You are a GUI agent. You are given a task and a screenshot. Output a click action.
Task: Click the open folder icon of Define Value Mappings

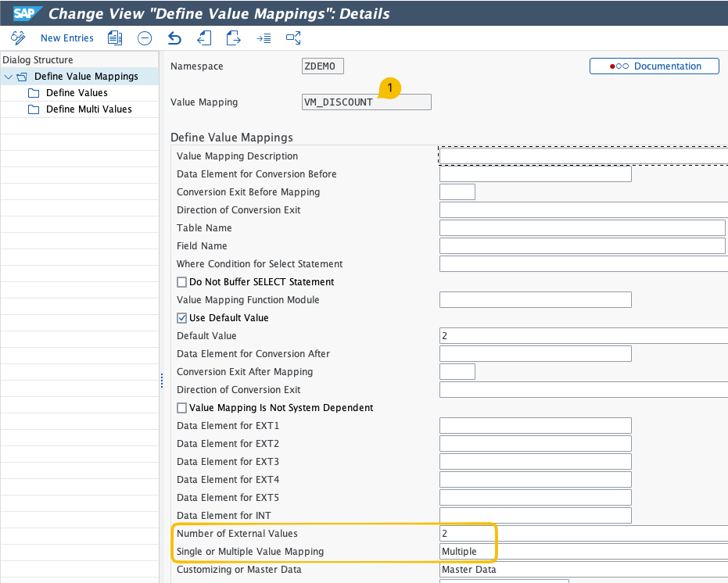tap(22, 77)
